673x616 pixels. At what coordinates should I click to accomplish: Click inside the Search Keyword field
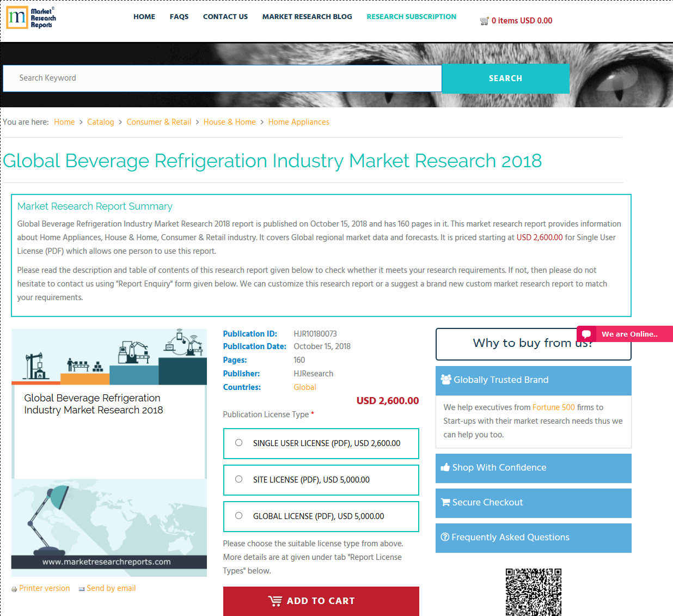(218, 78)
